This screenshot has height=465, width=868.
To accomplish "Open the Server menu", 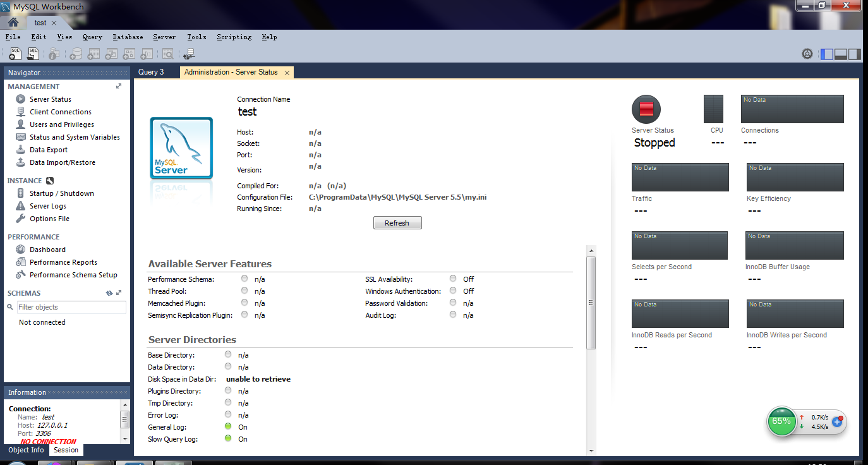I will (x=164, y=37).
